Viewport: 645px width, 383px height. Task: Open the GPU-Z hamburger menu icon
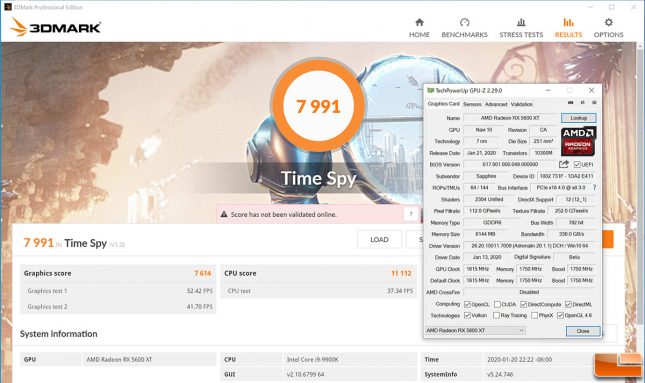594,103
